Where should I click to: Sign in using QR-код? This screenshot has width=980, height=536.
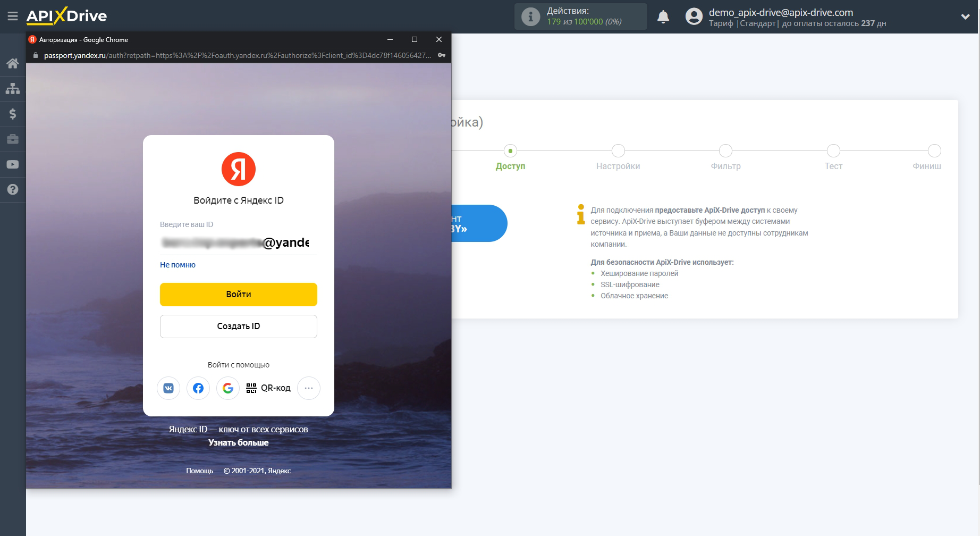pyautogui.click(x=268, y=388)
